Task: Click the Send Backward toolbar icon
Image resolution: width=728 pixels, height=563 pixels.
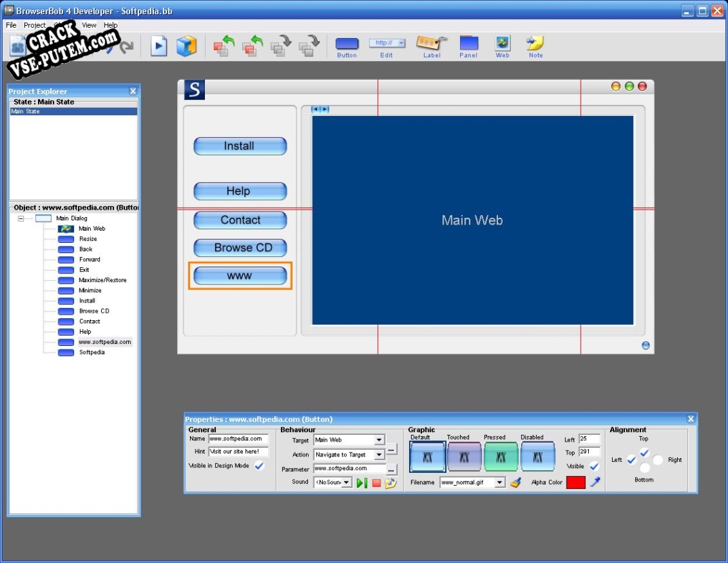Action: [x=281, y=46]
